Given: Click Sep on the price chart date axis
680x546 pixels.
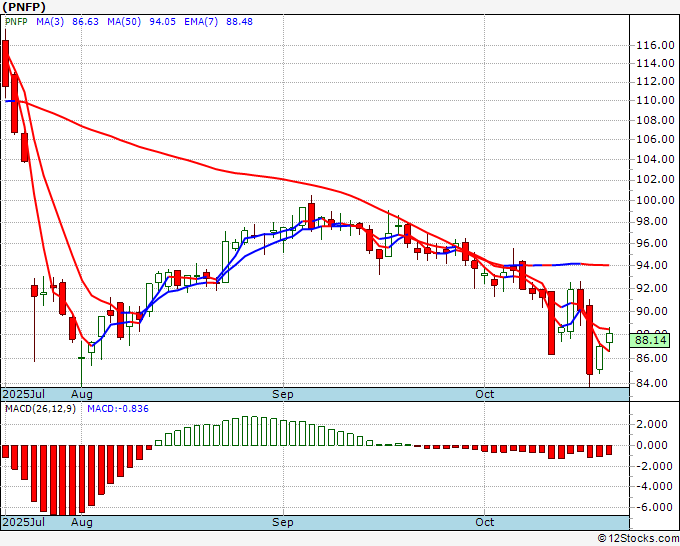Looking at the screenshot, I should click(283, 394).
